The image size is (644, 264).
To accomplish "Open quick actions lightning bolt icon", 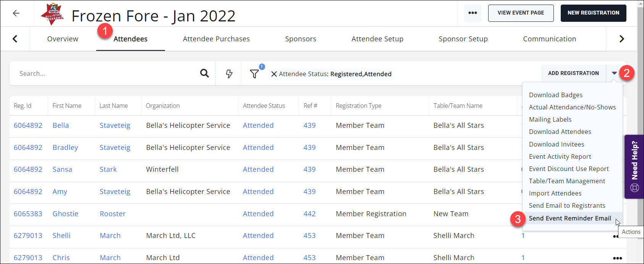I will click(x=229, y=74).
